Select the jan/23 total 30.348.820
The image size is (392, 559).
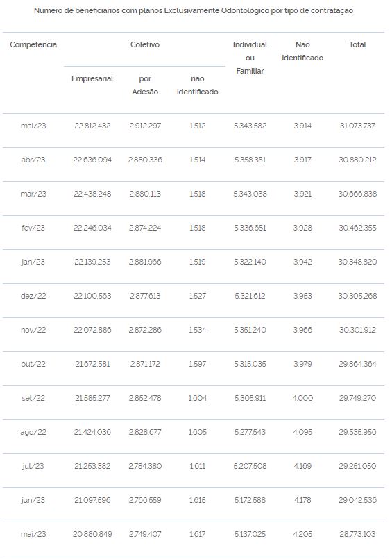click(x=357, y=262)
